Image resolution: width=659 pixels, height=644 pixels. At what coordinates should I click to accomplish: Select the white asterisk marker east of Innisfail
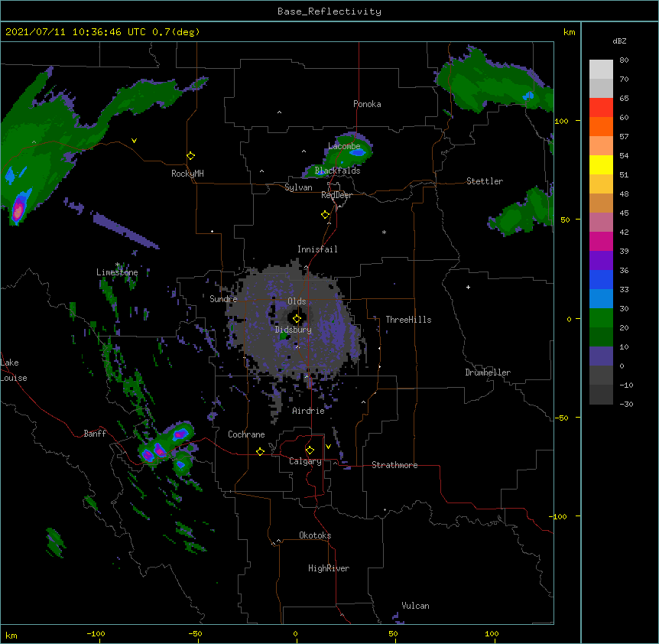click(x=384, y=232)
